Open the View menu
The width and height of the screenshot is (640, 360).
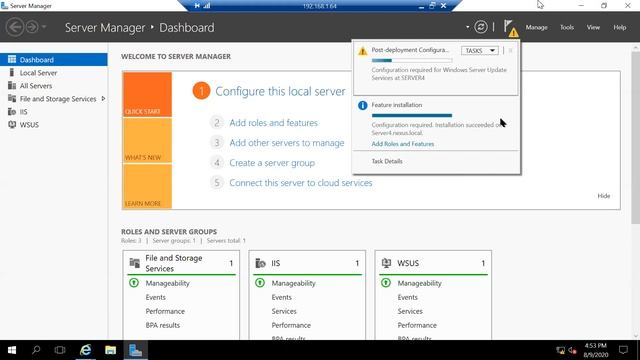593,27
